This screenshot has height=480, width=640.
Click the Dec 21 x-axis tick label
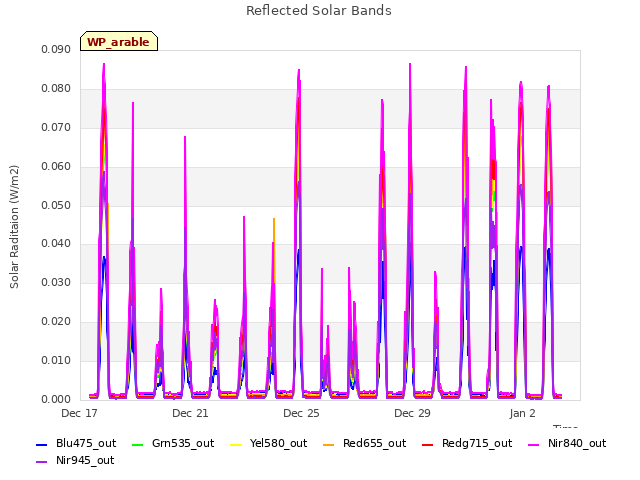tap(190, 413)
